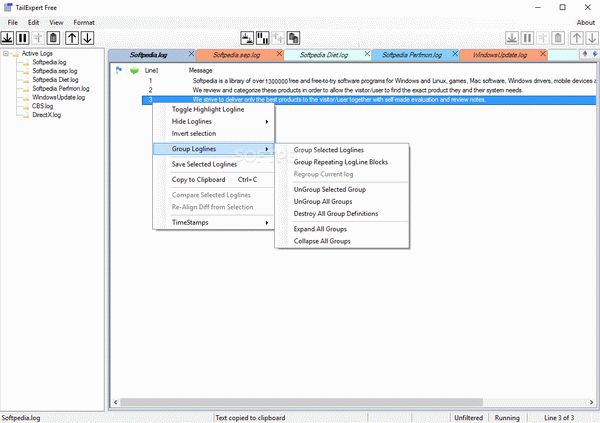The width and height of the screenshot is (600, 423).
Task: Click the down arrow icon in left toolbar
Action: point(88,38)
